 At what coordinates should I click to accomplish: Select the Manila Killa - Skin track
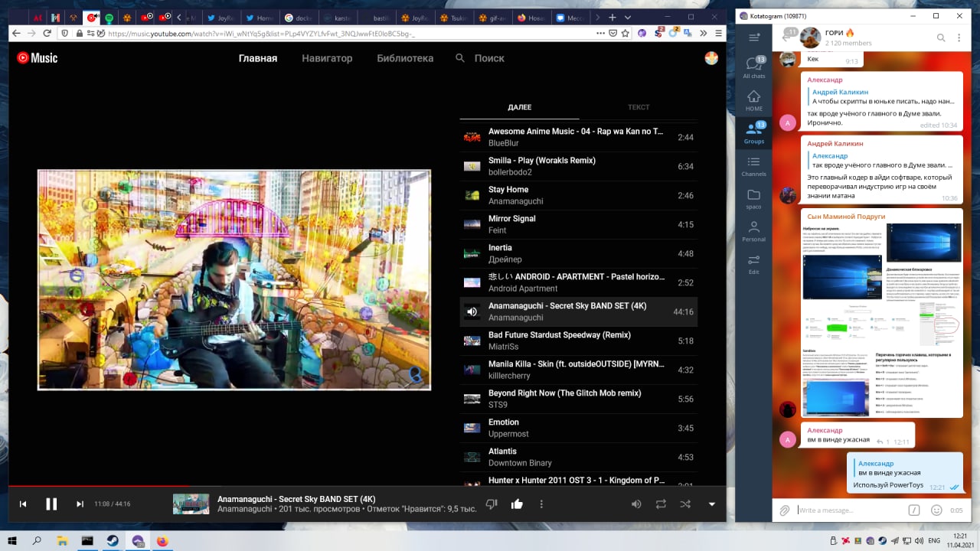pyautogui.click(x=579, y=370)
